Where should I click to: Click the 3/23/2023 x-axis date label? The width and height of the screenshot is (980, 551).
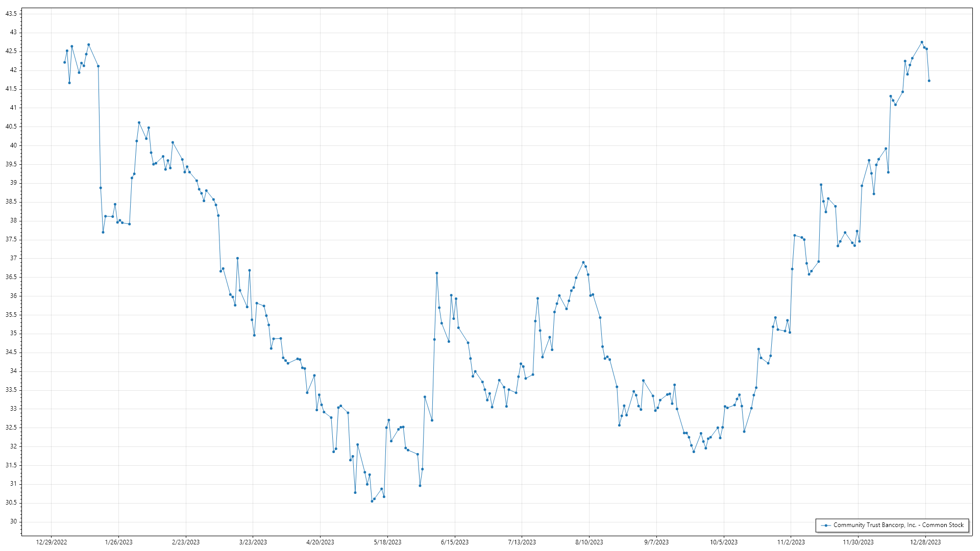click(x=253, y=542)
